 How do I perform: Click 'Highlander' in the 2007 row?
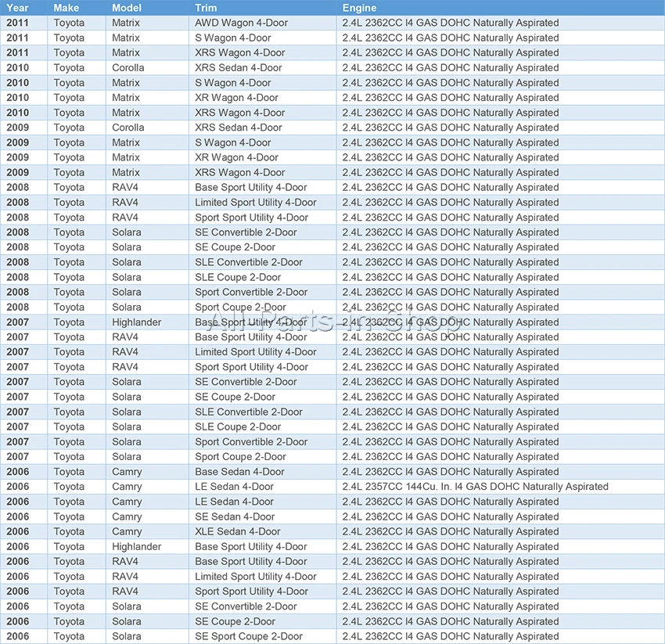click(x=137, y=322)
